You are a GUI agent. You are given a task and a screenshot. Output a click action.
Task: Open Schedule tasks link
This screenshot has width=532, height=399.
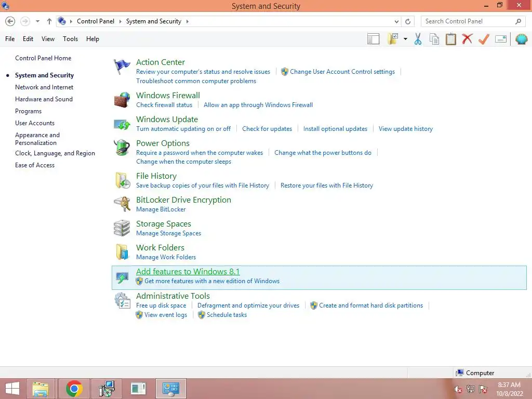tap(227, 315)
